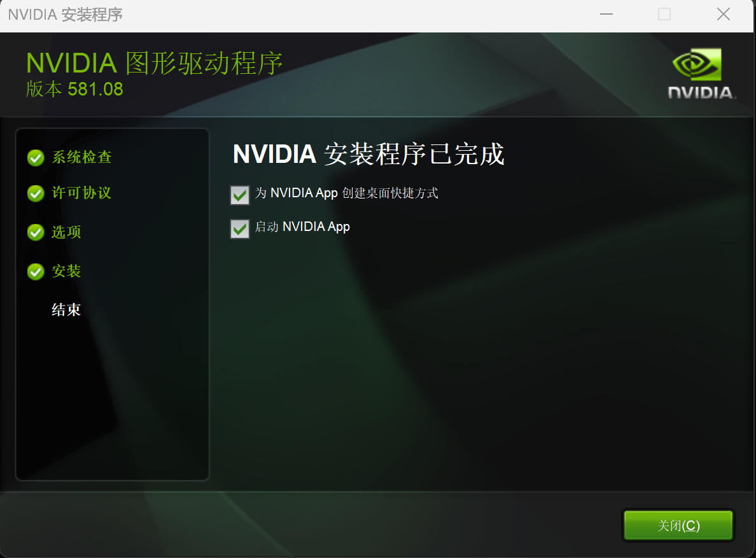The image size is (756, 558).
Task: Select the 安装 step label
Action: [66, 271]
